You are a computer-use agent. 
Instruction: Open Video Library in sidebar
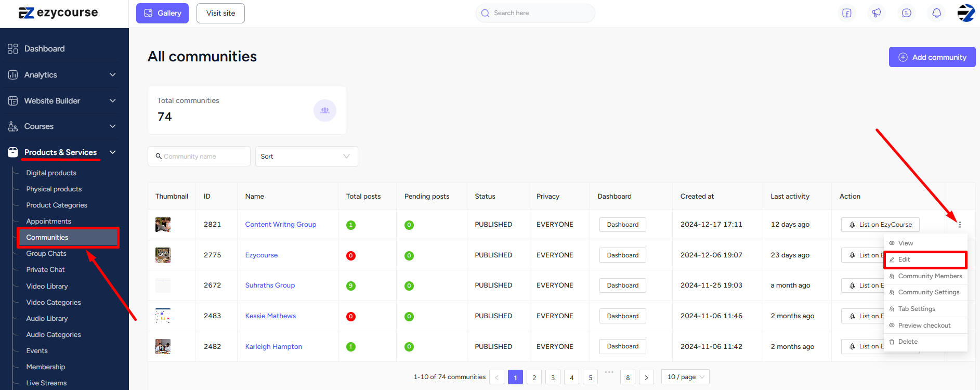coord(47,287)
